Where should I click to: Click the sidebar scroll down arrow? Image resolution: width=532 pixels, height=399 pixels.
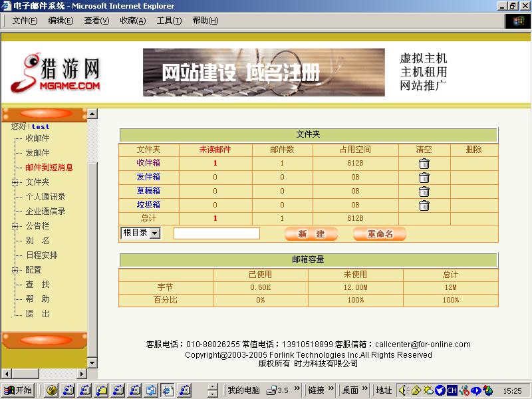(92, 362)
